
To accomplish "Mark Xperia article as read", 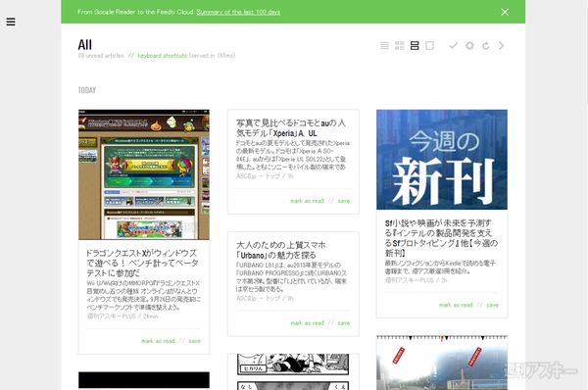I will click(x=307, y=201).
